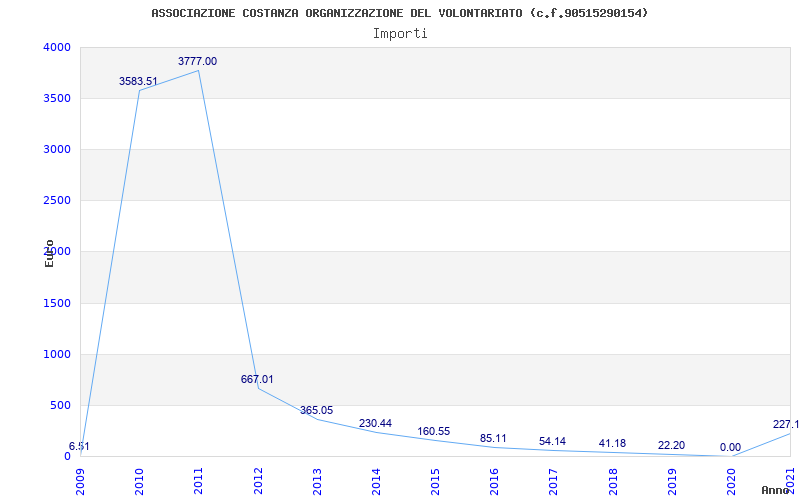
Task: Click the 'Euro' y-axis title
Action: pyautogui.click(x=49, y=253)
